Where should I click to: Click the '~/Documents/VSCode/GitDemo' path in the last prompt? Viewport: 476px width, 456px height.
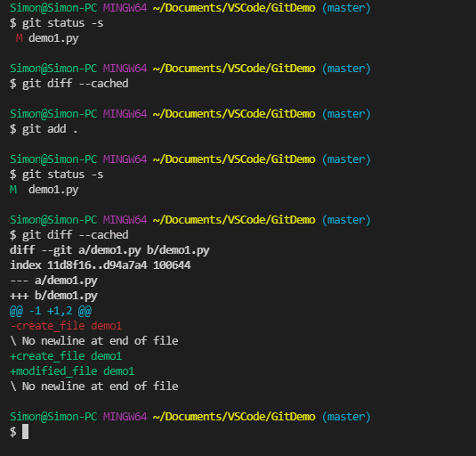tap(234, 417)
